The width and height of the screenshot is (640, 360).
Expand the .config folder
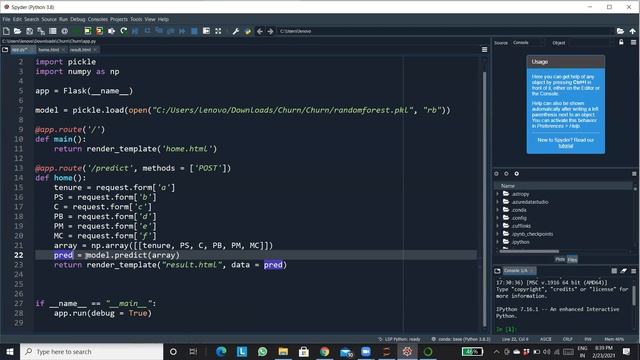click(x=497, y=218)
